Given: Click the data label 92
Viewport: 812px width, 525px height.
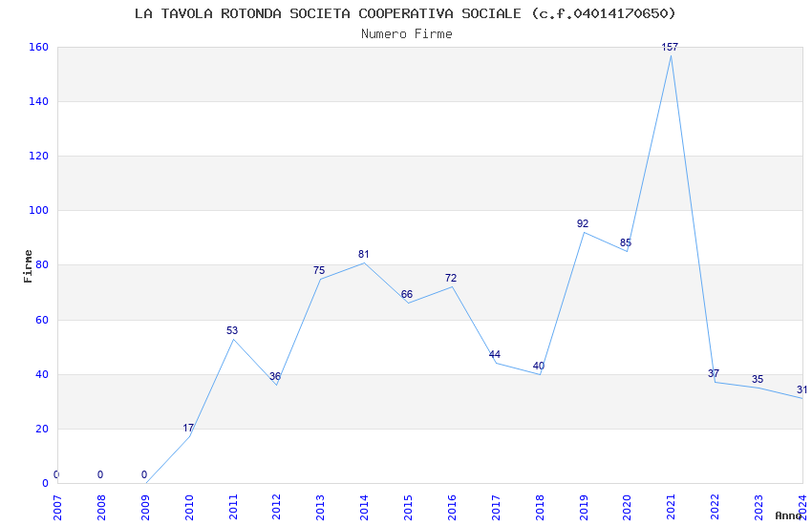Looking at the screenshot, I should pyautogui.click(x=583, y=223).
